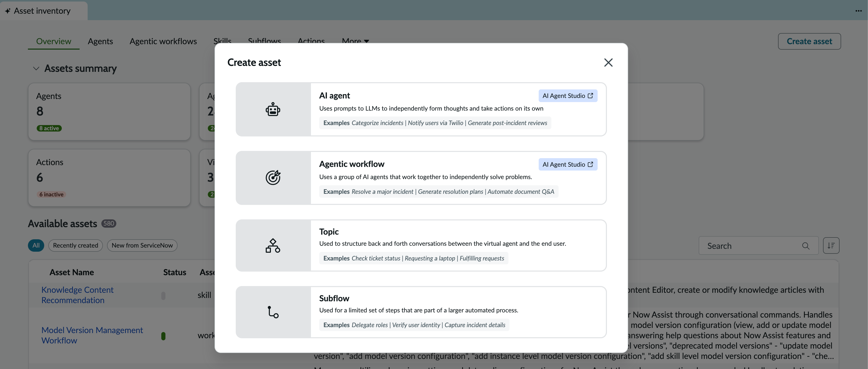Choose the Subflow asset title
This screenshot has height=369, width=868.
click(x=334, y=298)
